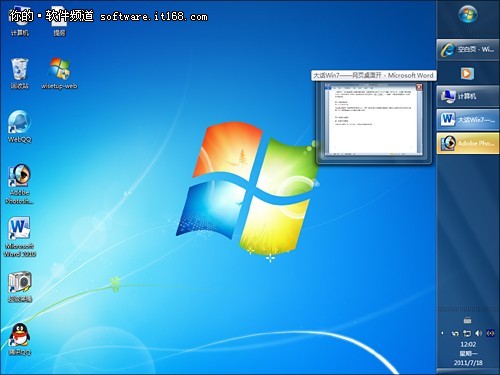This screenshot has height=375, width=500.
Task: Click the date 2011/7/18 in the tray
Action: [x=468, y=363]
